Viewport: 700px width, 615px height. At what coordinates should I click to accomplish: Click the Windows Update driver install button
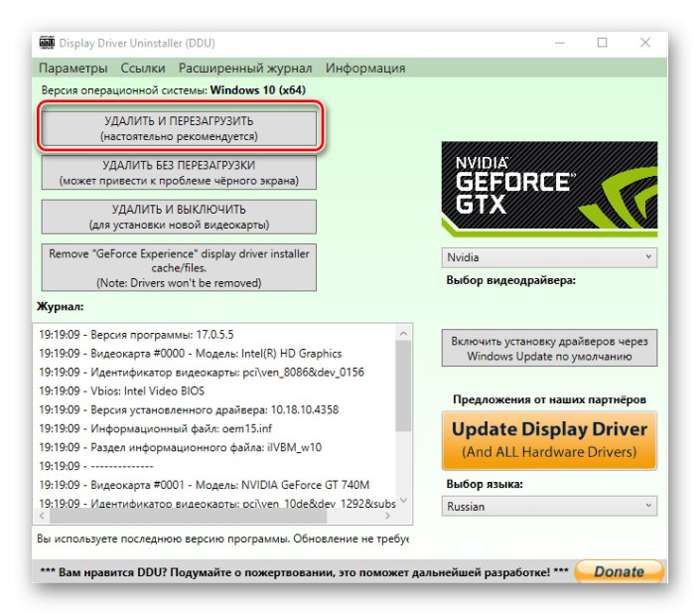(549, 349)
